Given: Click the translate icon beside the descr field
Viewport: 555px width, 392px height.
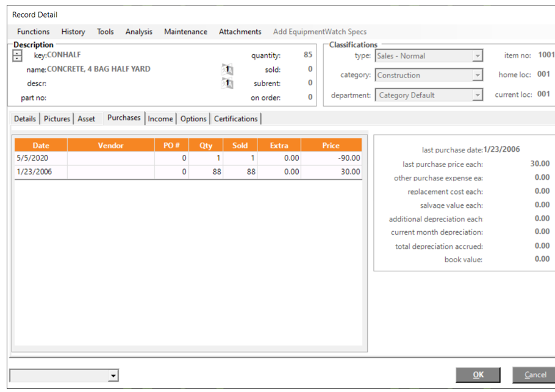Looking at the screenshot, I should coord(227,84).
